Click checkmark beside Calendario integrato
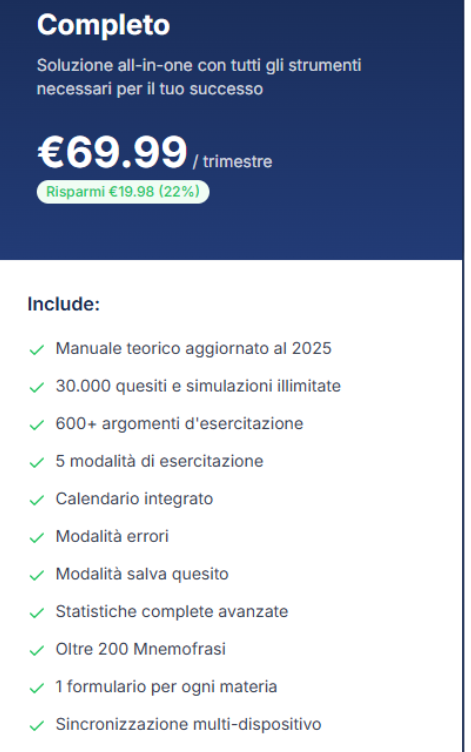Image resolution: width=471 pixels, height=752 pixels. [36, 500]
